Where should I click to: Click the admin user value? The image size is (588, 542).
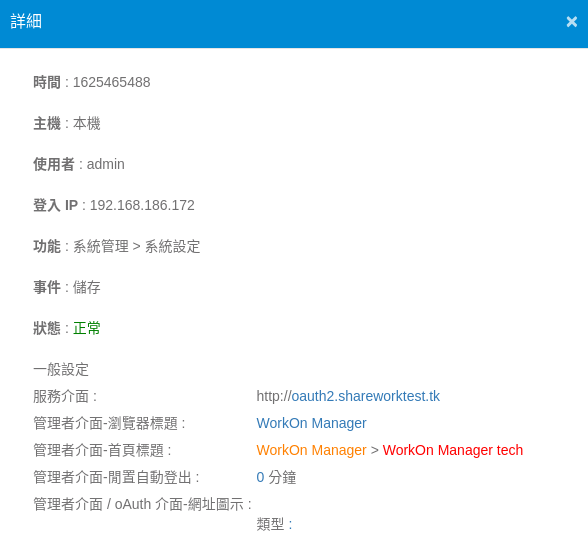click(106, 164)
